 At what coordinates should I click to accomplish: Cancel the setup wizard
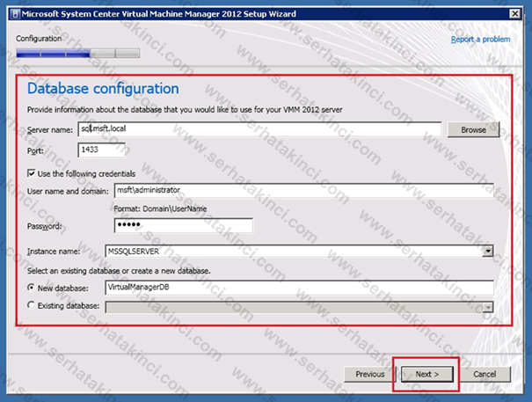pyautogui.click(x=485, y=374)
